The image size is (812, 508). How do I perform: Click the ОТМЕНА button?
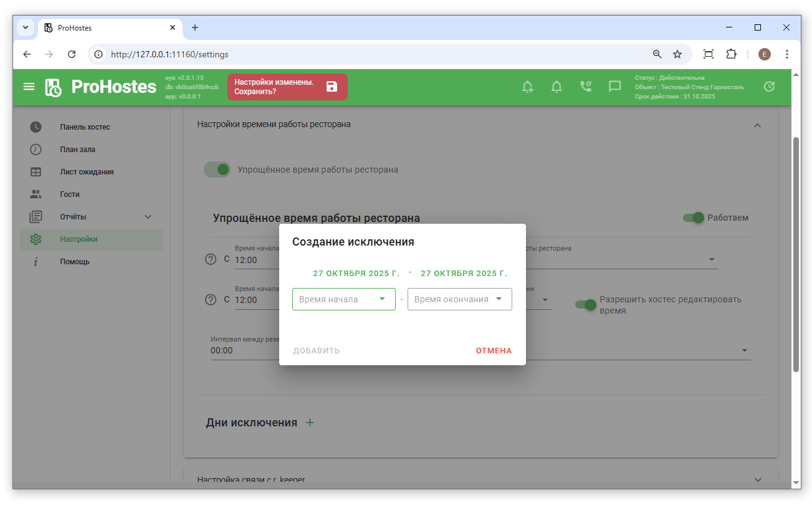494,351
